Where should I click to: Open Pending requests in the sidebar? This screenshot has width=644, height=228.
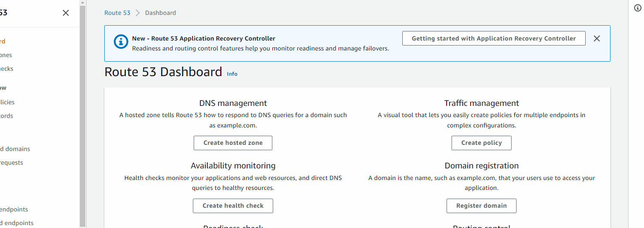point(12,163)
